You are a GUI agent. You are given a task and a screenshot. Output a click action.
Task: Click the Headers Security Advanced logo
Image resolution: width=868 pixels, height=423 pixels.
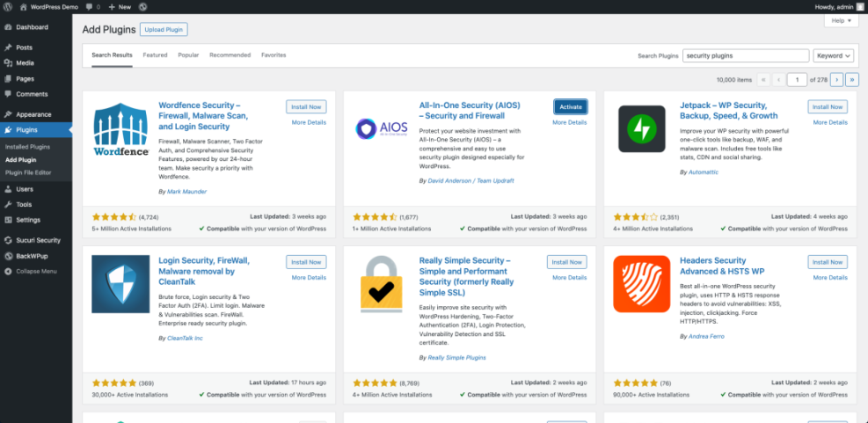coord(642,284)
